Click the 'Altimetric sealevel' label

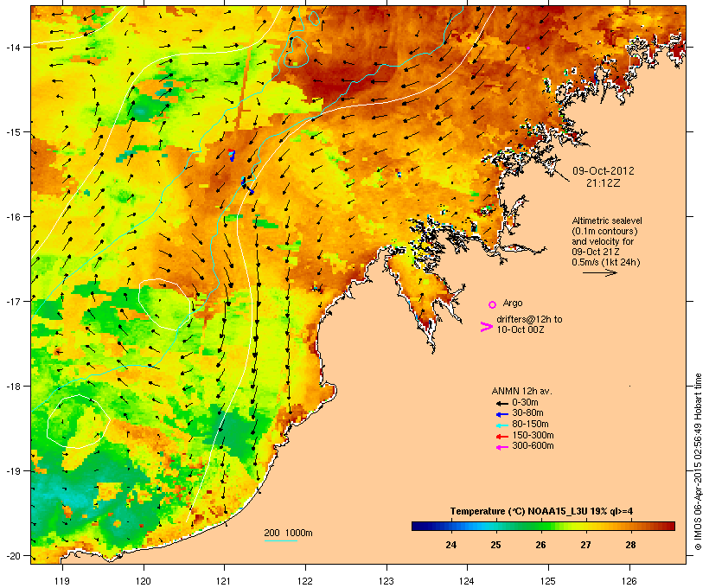click(607, 220)
